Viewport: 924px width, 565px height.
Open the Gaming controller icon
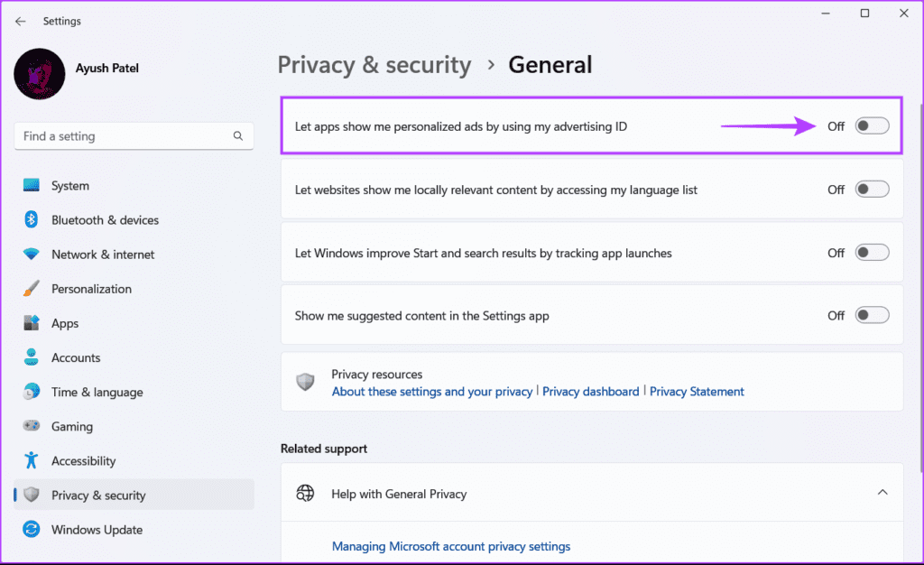tap(32, 425)
